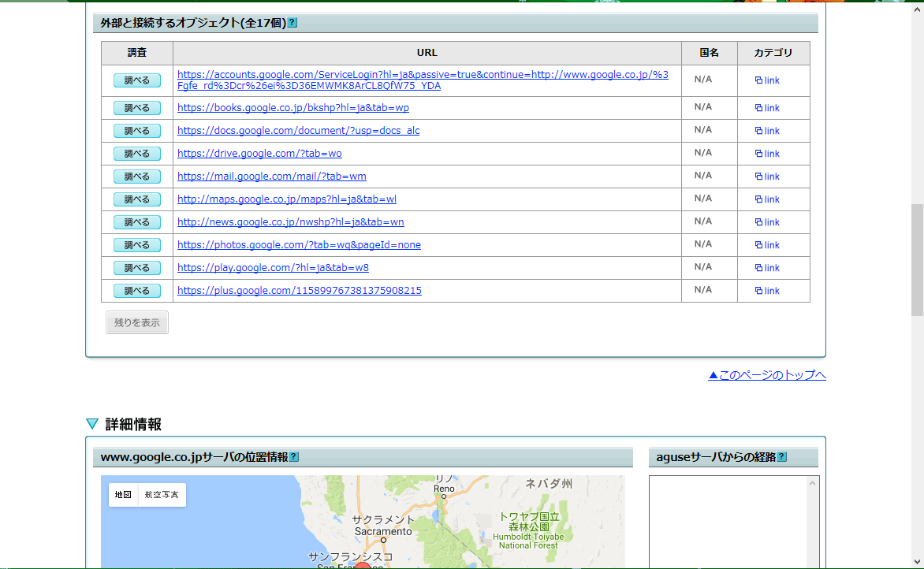Open the news.google.co.jp link
Image resolution: width=924 pixels, height=569 pixels.
pos(290,222)
